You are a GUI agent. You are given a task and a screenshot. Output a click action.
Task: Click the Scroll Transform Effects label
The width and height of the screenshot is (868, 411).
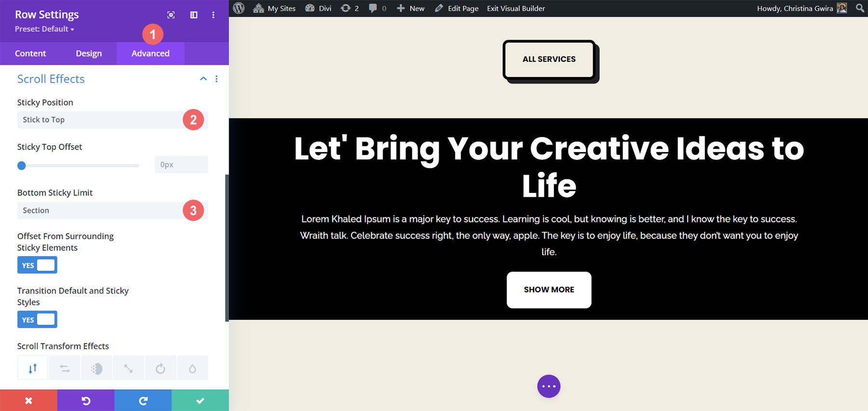pos(63,346)
